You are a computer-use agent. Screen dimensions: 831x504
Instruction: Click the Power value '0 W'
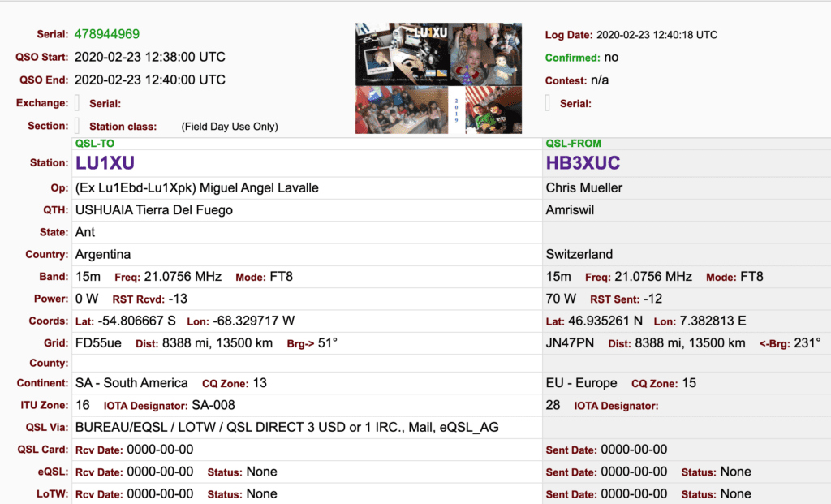coord(86,299)
